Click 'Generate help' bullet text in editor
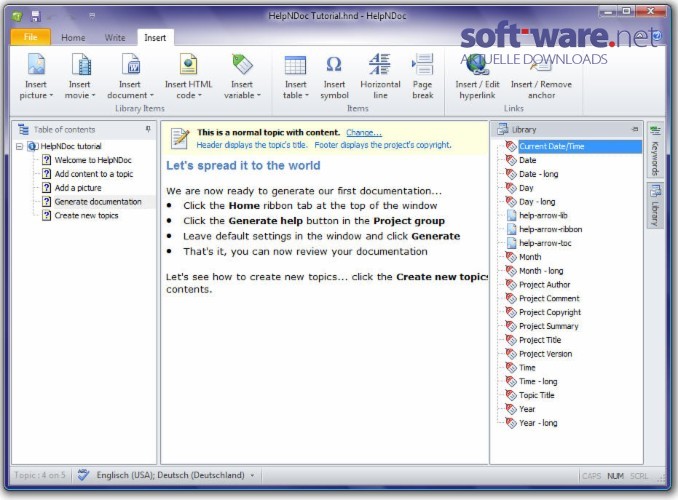678x500 pixels. (x=265, y=221)
